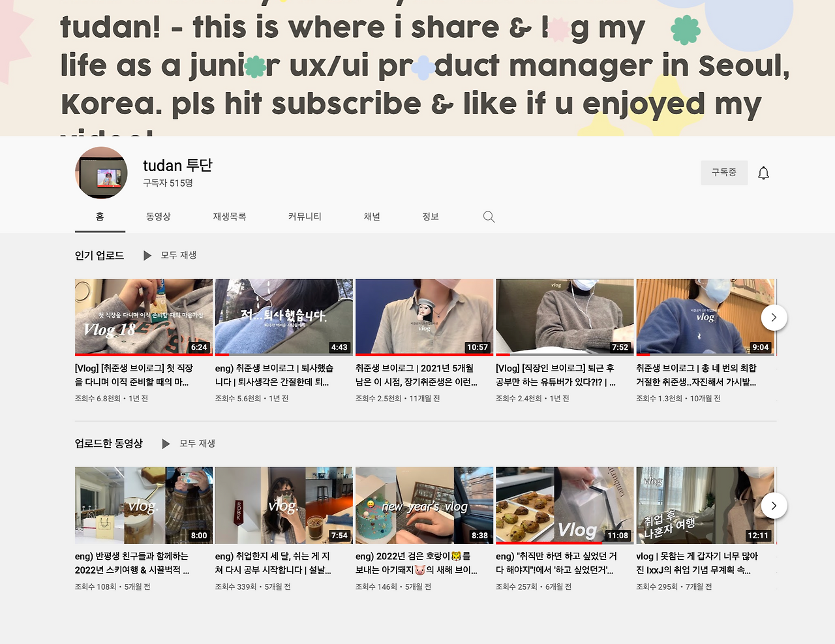The height and width of the screenshot is (644, 835).
Task: Open the channel search magnifier icon
Action: point(489,217)
